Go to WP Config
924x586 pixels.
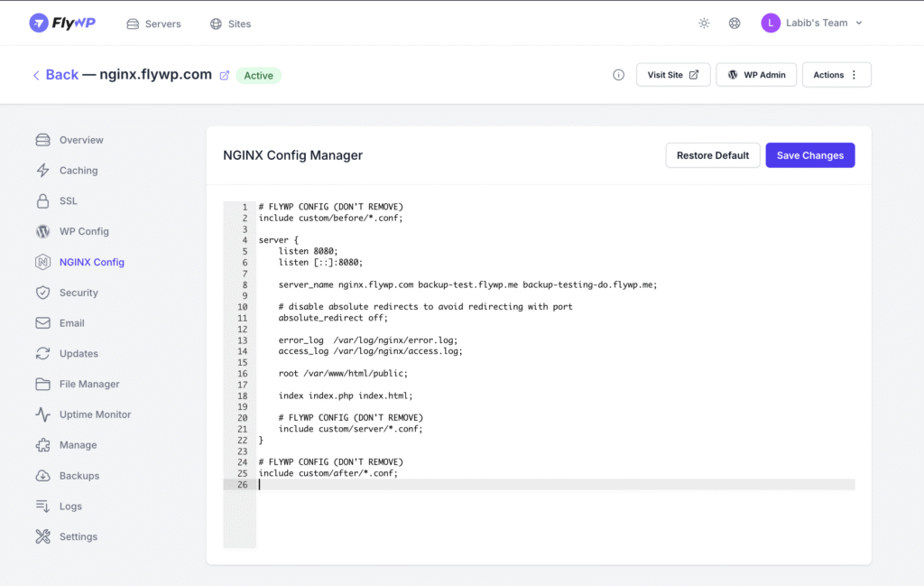point(84,232)
